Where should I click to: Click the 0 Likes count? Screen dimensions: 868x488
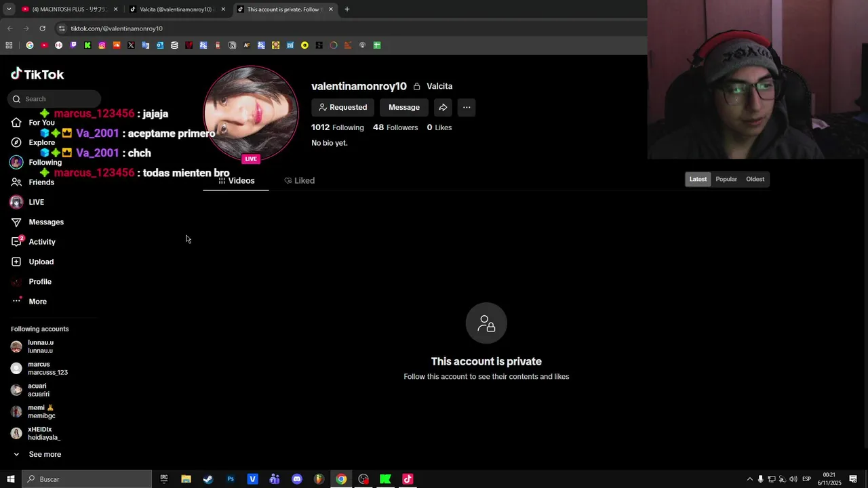tap(439, 127)
